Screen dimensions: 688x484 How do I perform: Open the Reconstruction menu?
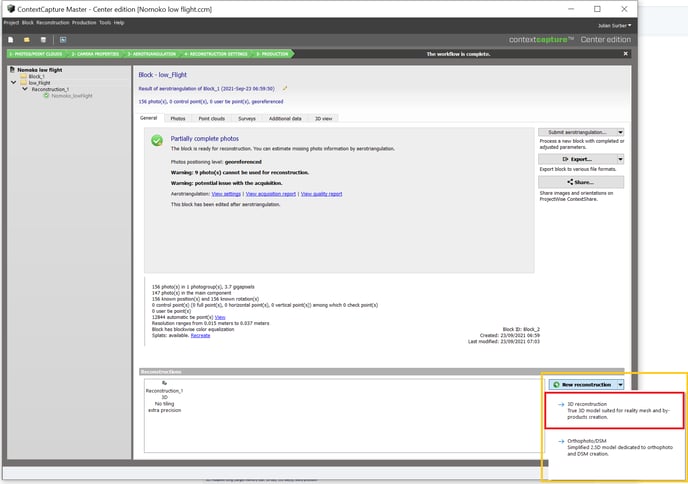(53, 22)
